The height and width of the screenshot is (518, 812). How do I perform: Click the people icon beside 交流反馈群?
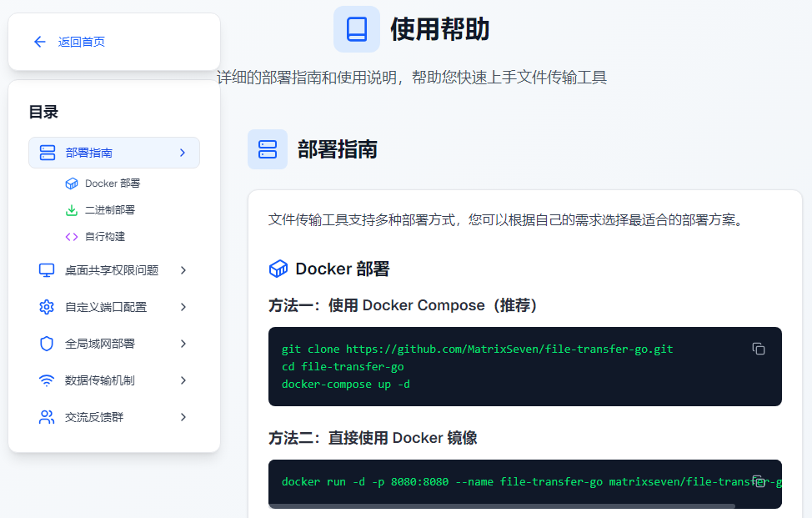[x=47, y=416]
